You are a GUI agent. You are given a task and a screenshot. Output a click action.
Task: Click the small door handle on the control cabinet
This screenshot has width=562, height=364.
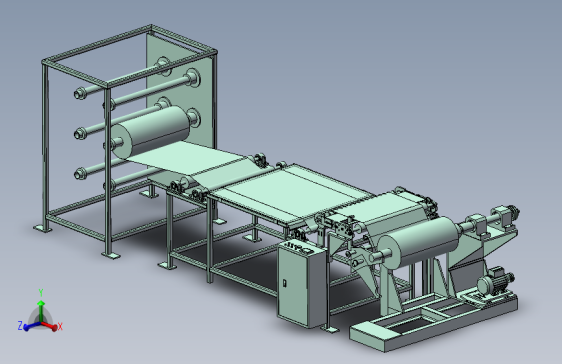pos(285,283)
